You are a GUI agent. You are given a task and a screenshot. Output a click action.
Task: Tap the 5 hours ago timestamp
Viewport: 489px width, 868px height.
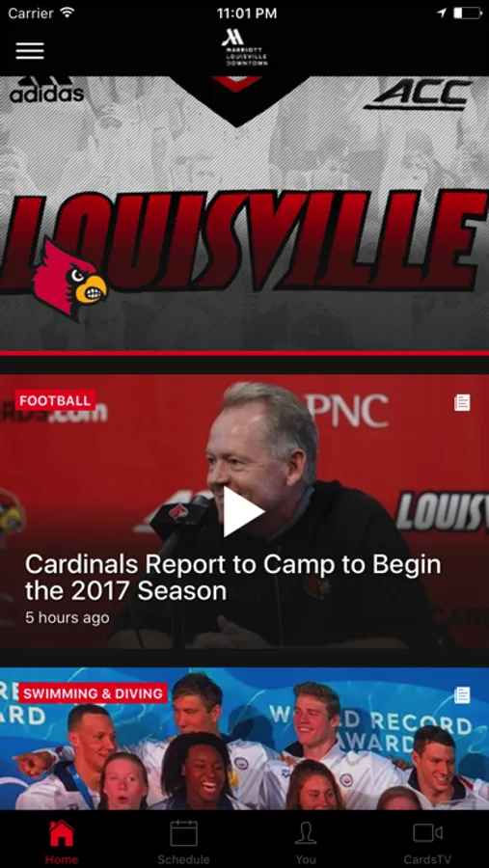pos(67,618)
